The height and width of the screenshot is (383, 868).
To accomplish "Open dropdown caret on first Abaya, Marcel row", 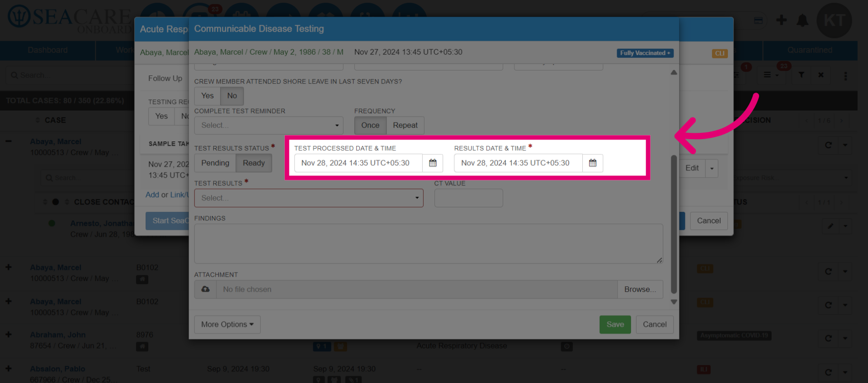I will click(x=845, y=145).
